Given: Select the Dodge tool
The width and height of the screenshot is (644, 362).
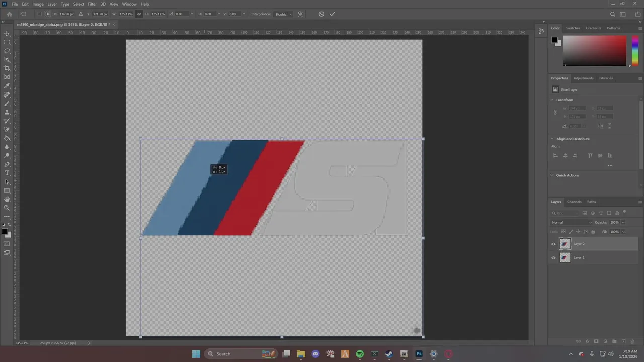Looking at the screenshot, I should click(x=7, y=155).
